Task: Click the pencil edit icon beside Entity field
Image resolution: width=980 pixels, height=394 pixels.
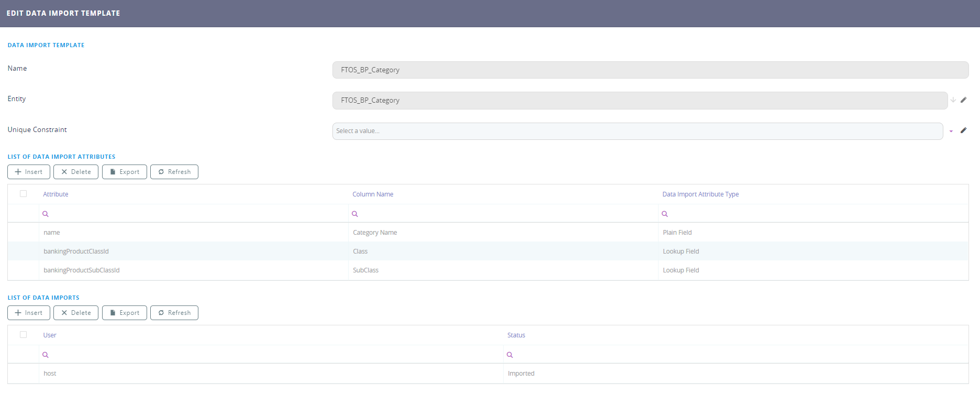Action: click(x=963, y=100)
